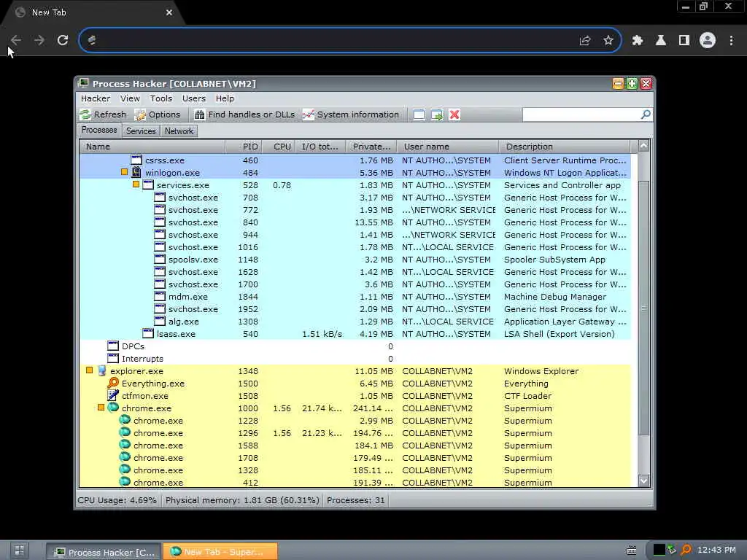Open the browser three-dot menu
The width and height of the screenshot is (747, 560).
731,40
